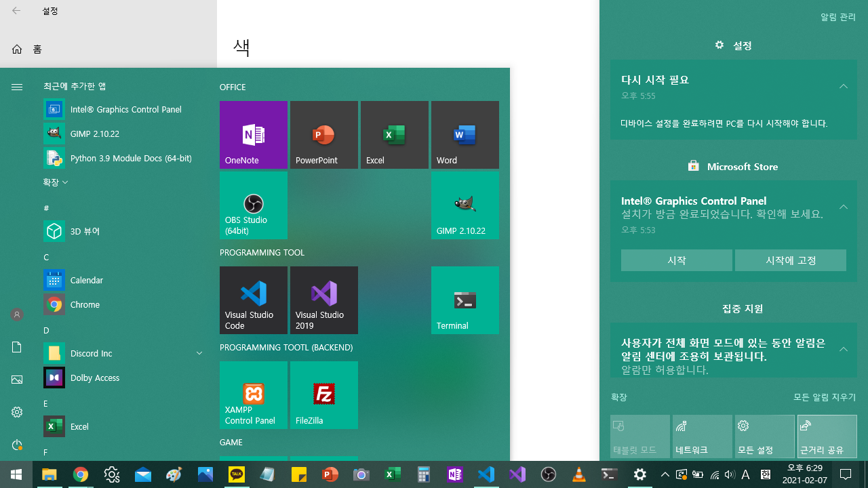The height and width of the screenshot is (488, 868).
Task: Click the power icon in Start sidebar
Action: coord(17,445)
